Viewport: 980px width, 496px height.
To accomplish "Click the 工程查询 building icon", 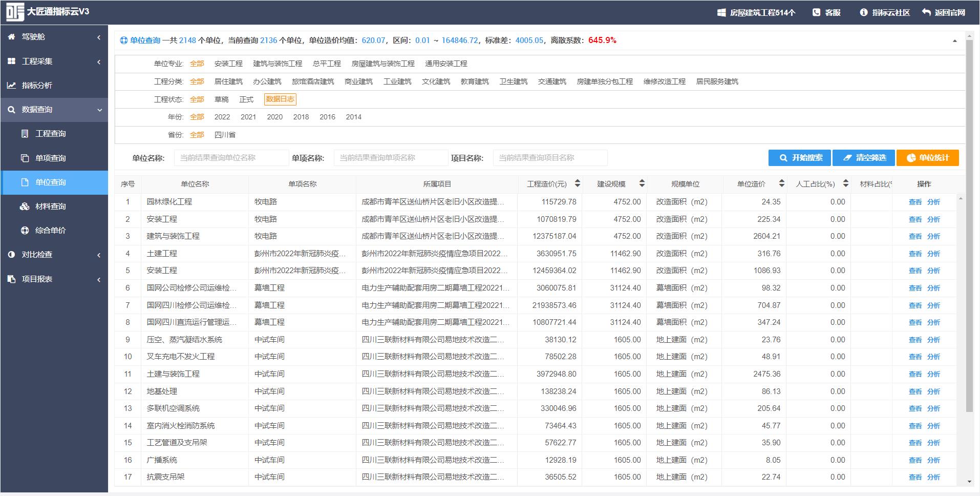I will (x=25, y=134).
